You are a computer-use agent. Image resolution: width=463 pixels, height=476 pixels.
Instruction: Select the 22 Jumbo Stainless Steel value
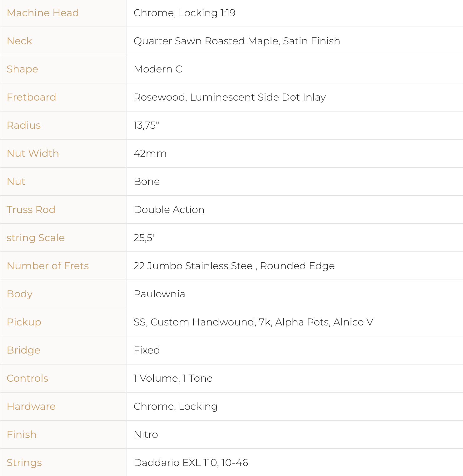(x=195, y=266)
